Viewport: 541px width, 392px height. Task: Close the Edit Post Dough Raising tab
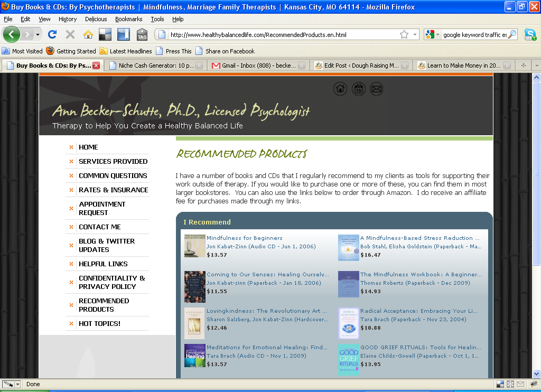[x=405, y=66]
